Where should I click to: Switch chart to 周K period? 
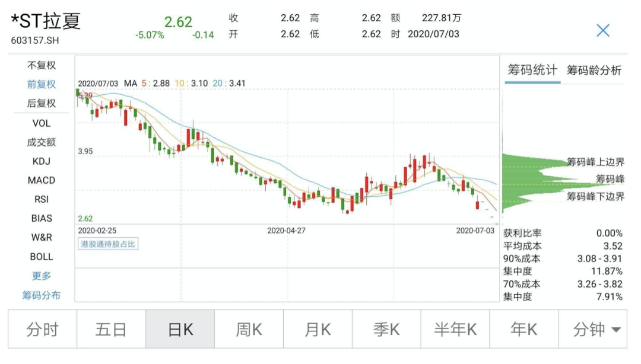coord(249,330)
